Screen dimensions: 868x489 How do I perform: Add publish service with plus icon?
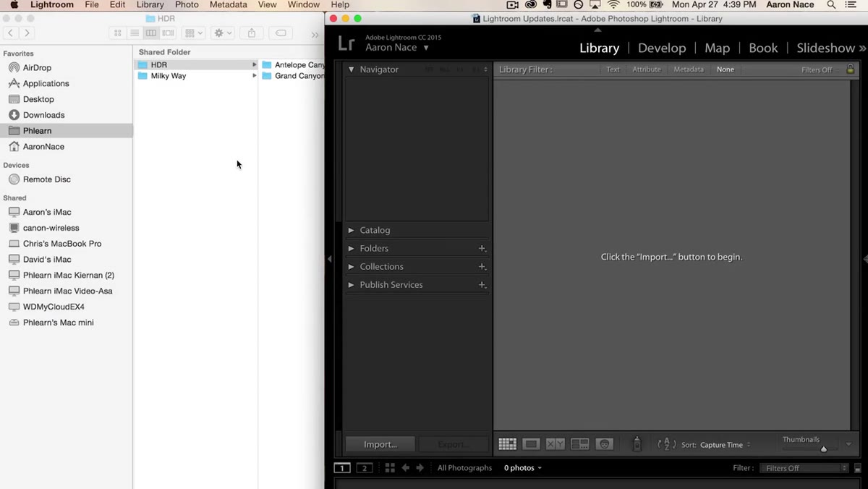coord(482,284)
